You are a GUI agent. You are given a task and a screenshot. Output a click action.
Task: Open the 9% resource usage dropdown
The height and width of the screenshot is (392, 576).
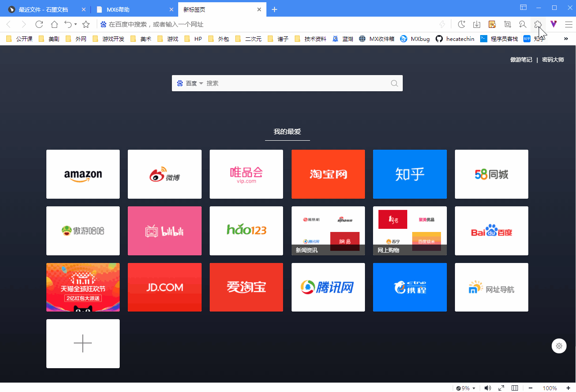(x=465, y=388)
